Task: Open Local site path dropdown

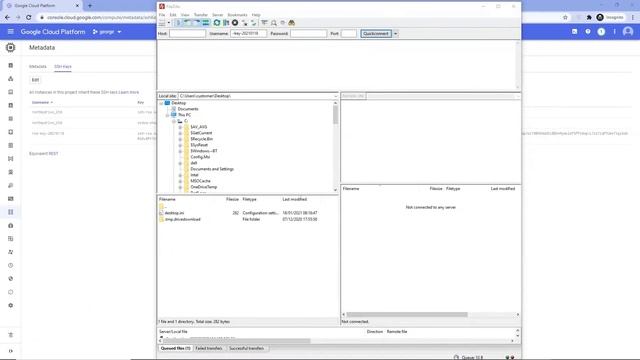Action: [336, 96]
